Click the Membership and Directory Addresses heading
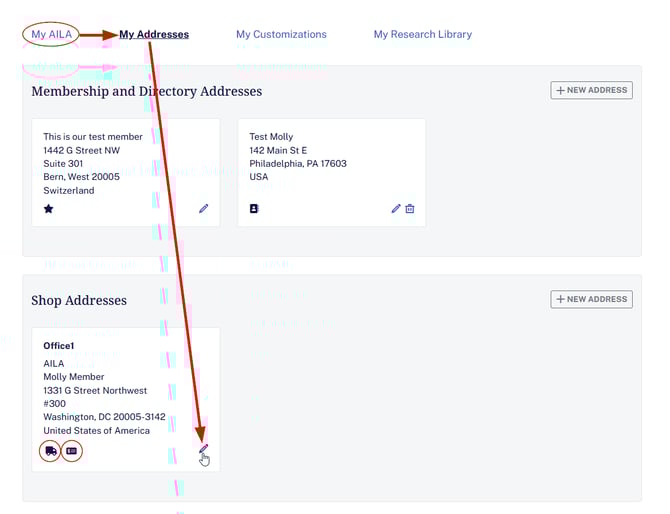This screenshot has height=514, width=670. (x=146, y=91)
